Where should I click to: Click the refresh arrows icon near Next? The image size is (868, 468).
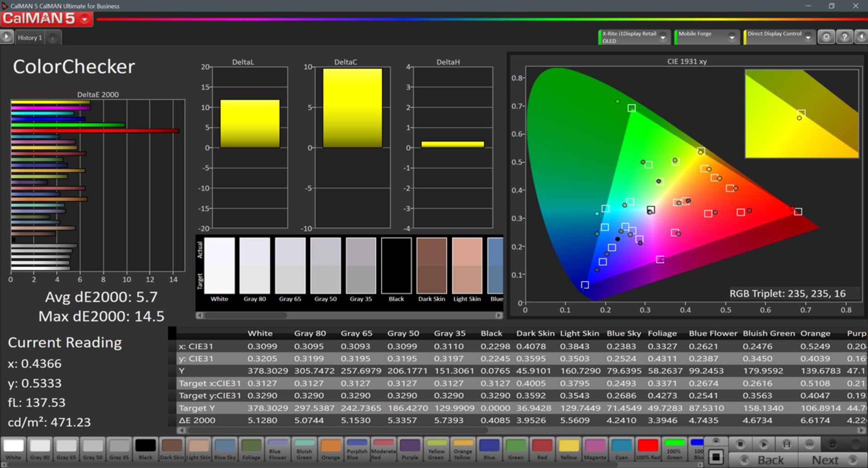click(832, 444)
